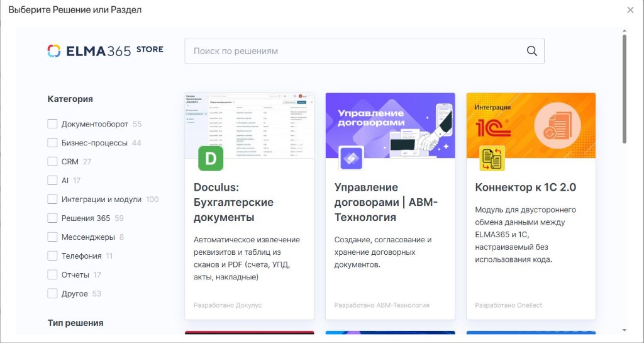Open the Doculus: Бухгалтерские документы title

point(234,202)
